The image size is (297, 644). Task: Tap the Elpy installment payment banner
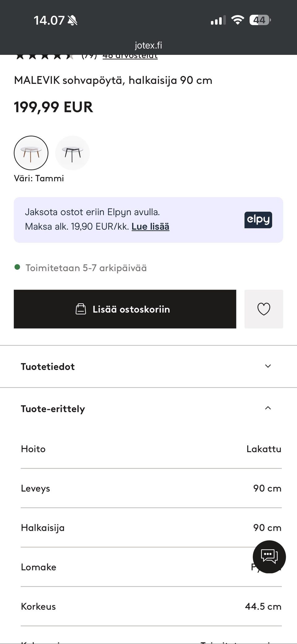click(x=124, y=220)
